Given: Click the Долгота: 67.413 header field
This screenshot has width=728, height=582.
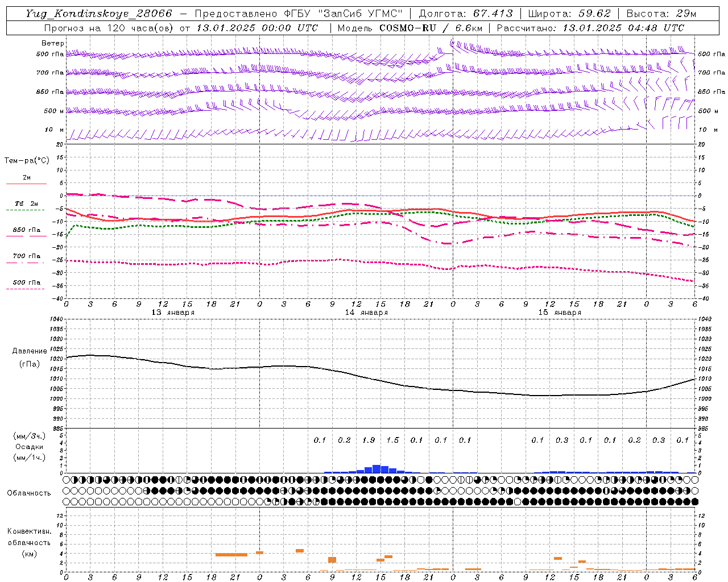Looking at the screenshot, I should coord(466,14).
